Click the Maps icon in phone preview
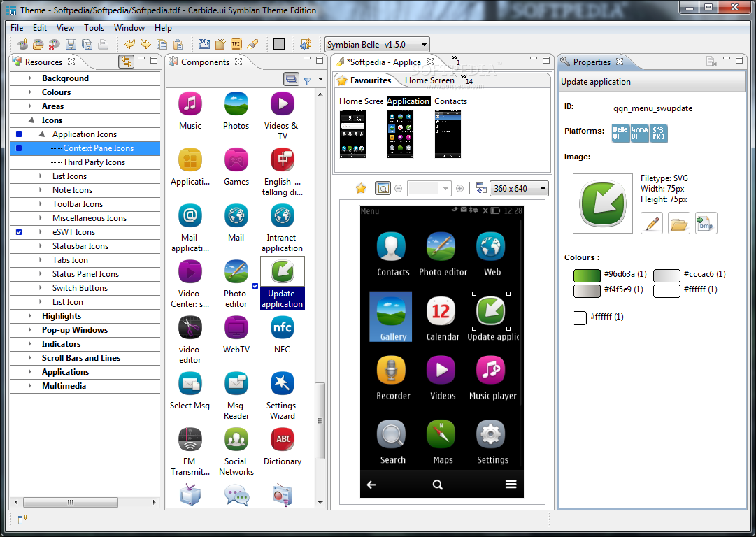Screen dimensions: 756x537 pyautogui.click(x=441, y=434)
